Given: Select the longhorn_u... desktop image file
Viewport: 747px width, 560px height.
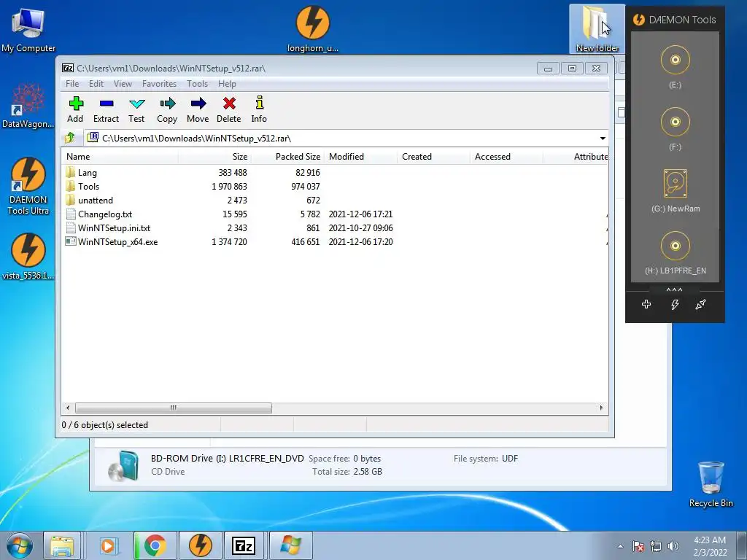Looking at the screenshot, I should [x=313, y=28].
